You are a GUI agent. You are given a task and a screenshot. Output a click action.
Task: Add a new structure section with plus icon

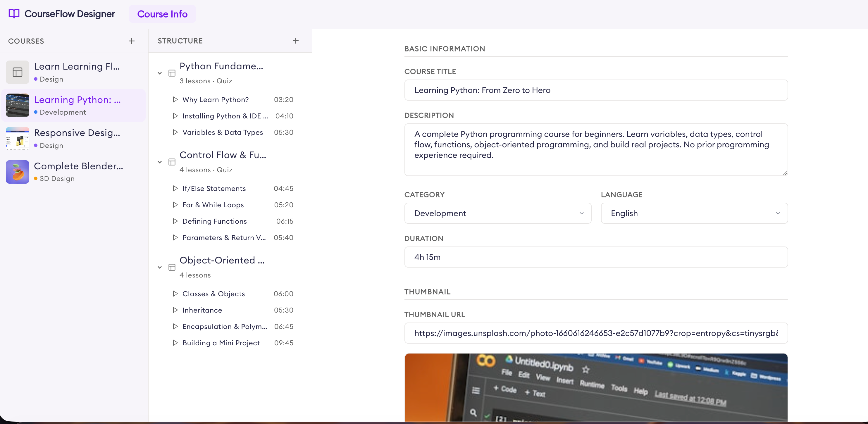click(x=295, y=41)
